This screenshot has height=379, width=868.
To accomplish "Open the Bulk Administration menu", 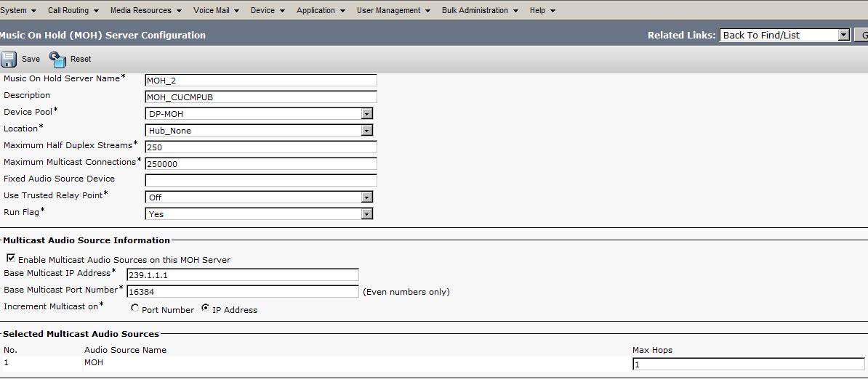I will tap(480, 10).
